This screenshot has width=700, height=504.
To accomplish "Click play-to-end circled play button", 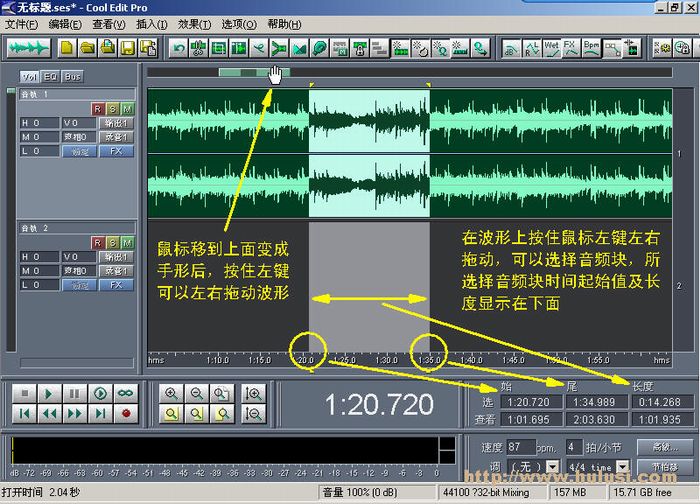I will [x=100, y=393].
